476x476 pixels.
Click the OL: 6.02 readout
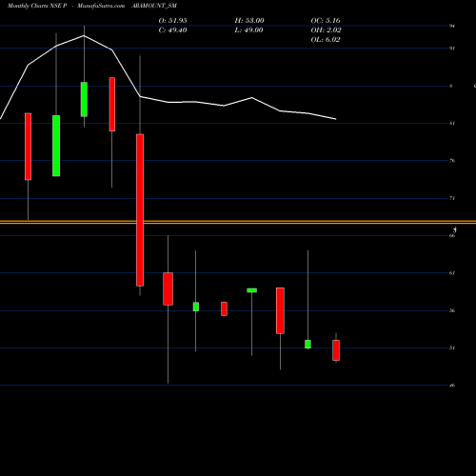(326, 40)
